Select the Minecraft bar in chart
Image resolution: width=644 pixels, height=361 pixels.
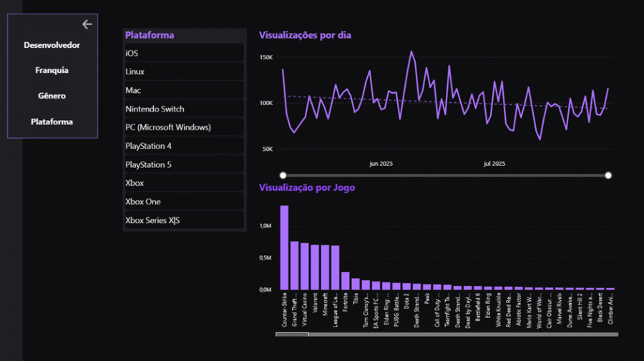(325, 267)
